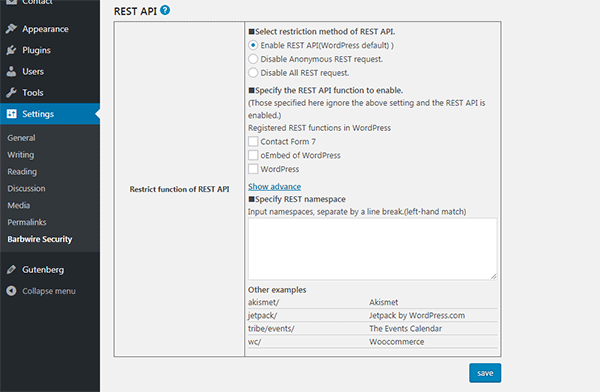Select Disable All REST request radio
Viewport: 600px width, 392px height.
click(253, 73)
